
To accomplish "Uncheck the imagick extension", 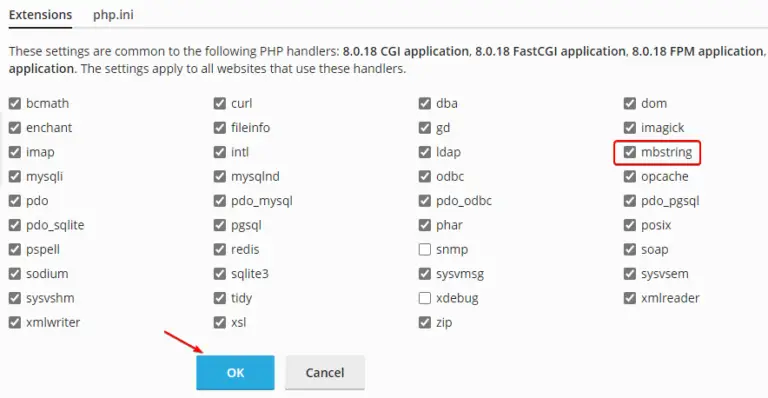I will pyautogui.click(x=629, y=128).
